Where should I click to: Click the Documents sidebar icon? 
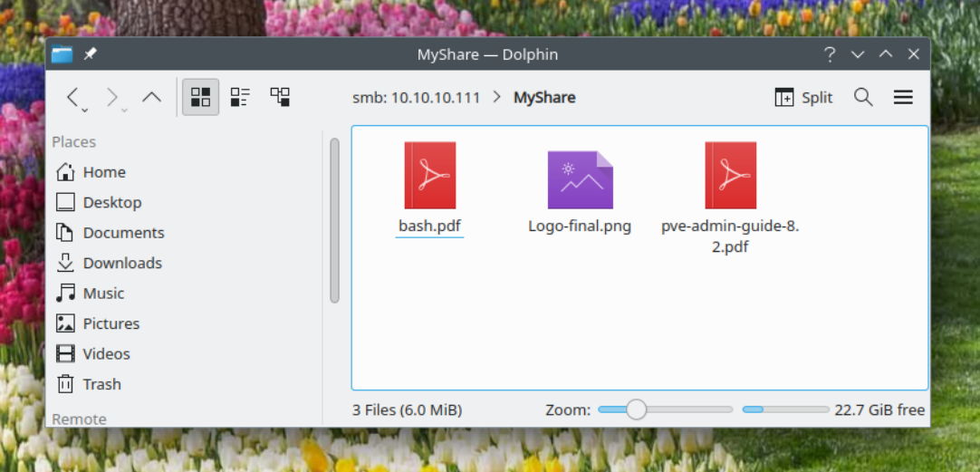coord(65,233)
